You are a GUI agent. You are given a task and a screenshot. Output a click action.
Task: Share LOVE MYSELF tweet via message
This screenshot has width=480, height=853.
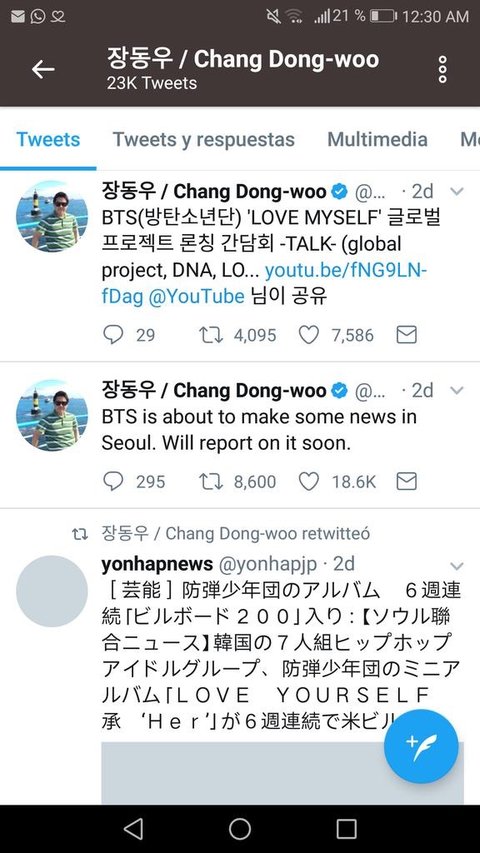407,335
